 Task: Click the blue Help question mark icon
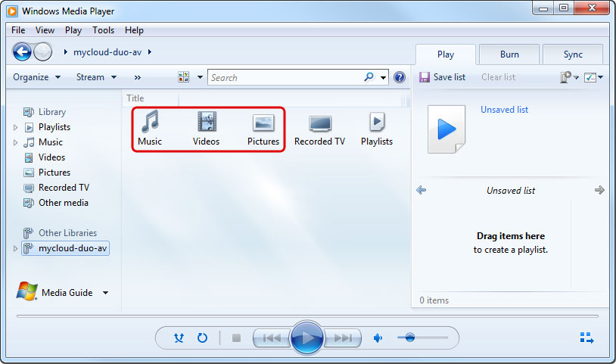400,77
